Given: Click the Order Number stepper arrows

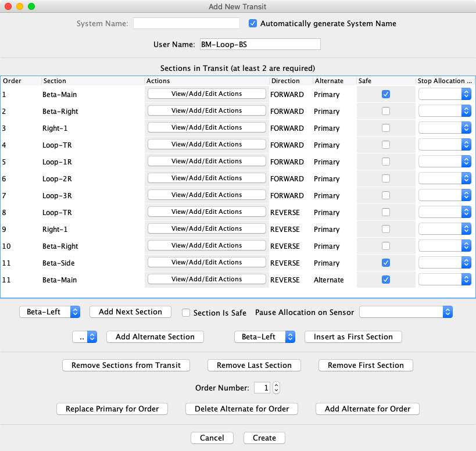Looking at the screenshot, I should pyautogui.click(x=277, y=388).
